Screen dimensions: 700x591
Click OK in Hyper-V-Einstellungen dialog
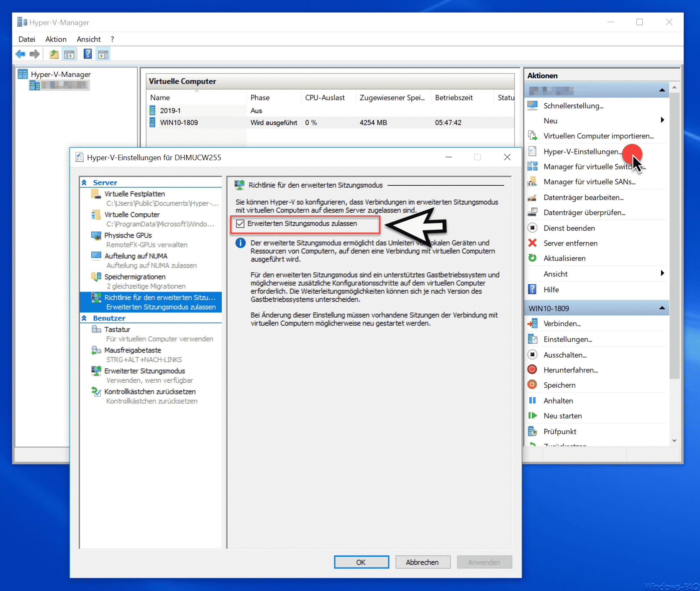(x=361, y=562)
